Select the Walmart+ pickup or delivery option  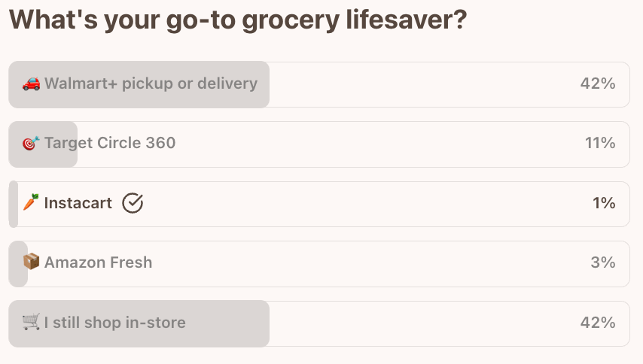click(x=319, y=85)
